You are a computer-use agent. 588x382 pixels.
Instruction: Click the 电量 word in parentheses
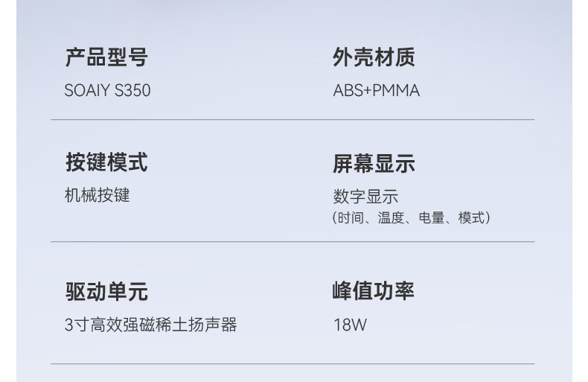(x=431, y=217)
